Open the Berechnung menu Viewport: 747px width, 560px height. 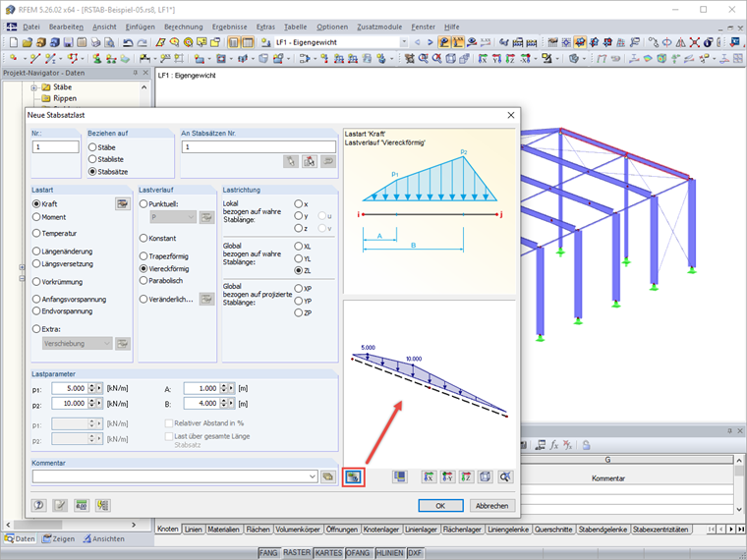pyautogui.click(x=184, y=28)
